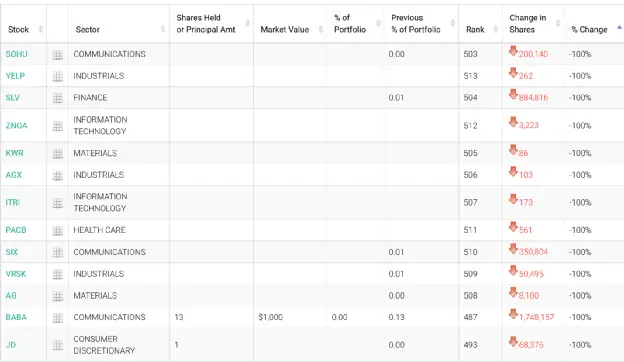Click the grid icon in ZNGA row

click(x=58, y=126)
